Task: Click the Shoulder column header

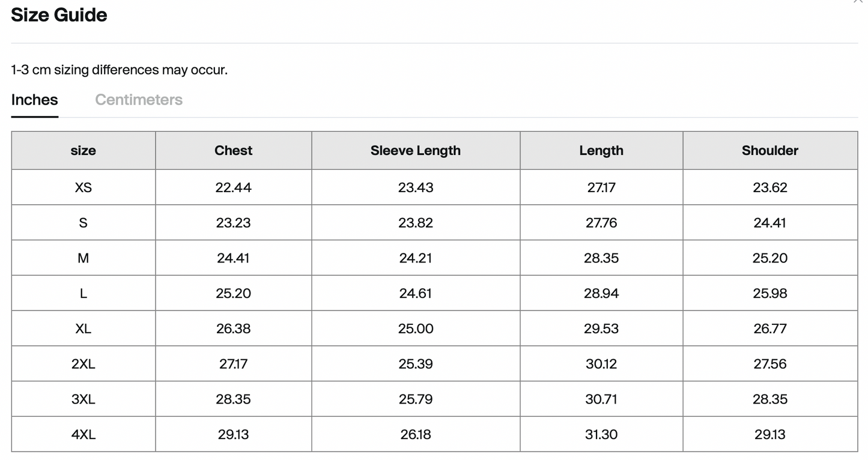Action: pyautogui.click(x=769, y=151)
